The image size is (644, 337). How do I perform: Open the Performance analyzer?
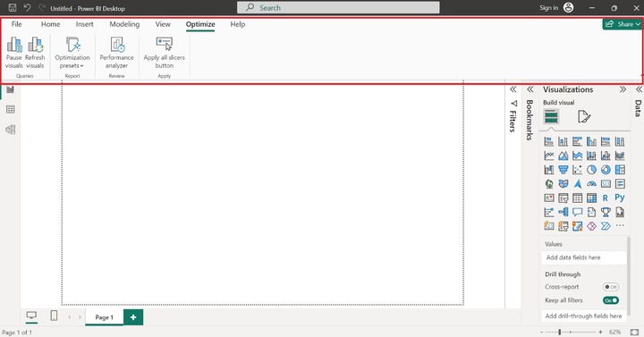tap(116, 53)
